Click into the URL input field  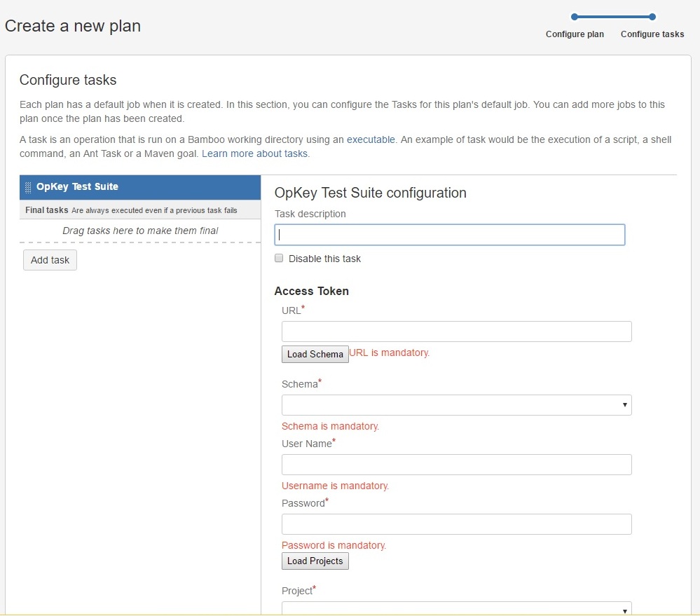click(x=456, y=331)
